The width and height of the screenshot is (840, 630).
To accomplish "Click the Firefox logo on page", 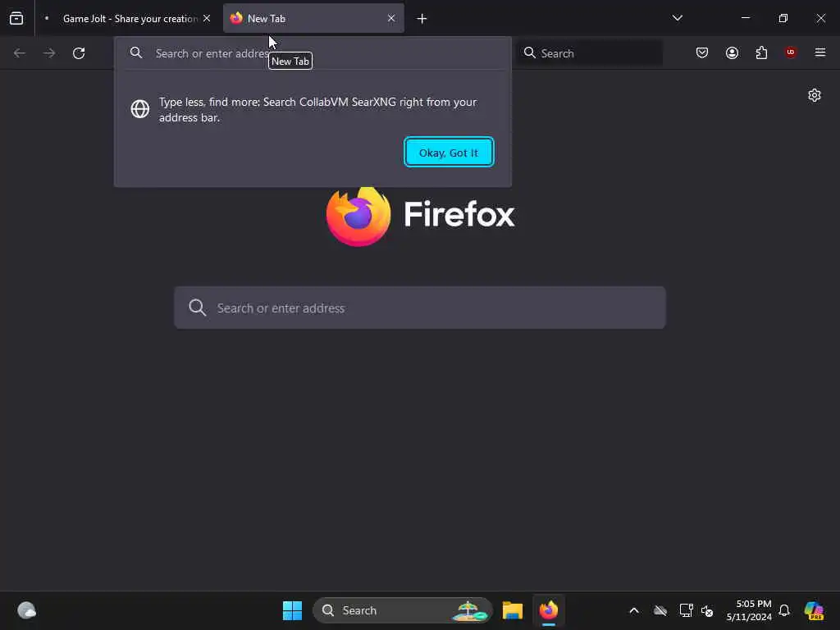I will click(x=358, y=216).
